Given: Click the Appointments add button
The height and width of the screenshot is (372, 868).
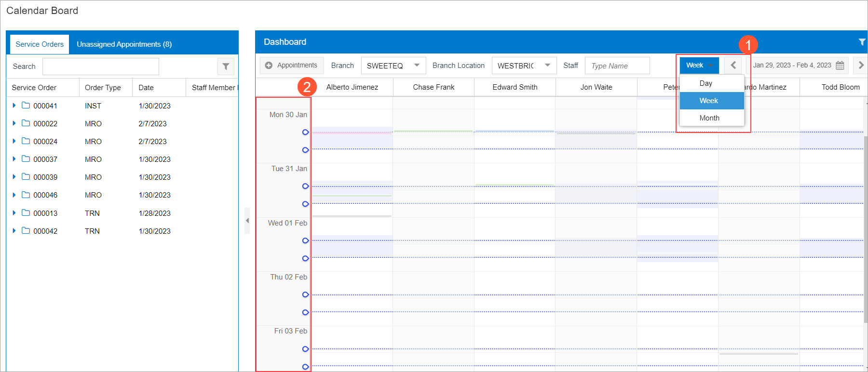Looking at the screenshot, I should tap(291, 66).
